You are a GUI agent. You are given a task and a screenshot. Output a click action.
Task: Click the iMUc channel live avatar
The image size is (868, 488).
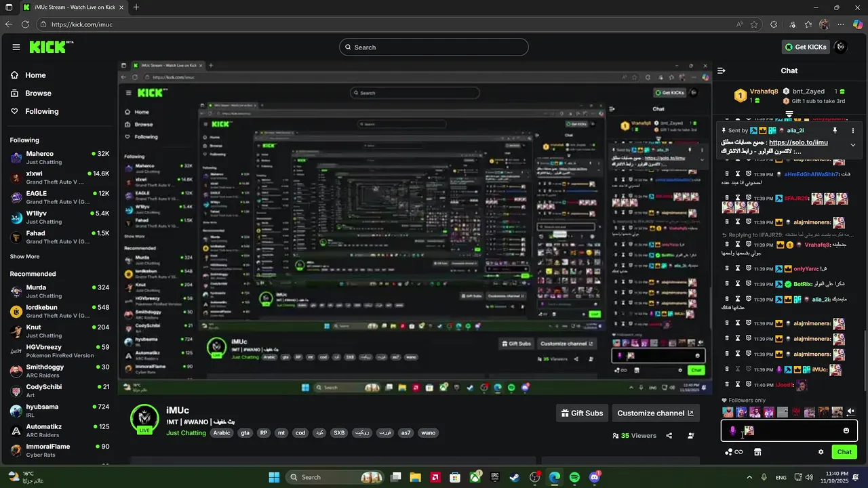pos(144,418)
